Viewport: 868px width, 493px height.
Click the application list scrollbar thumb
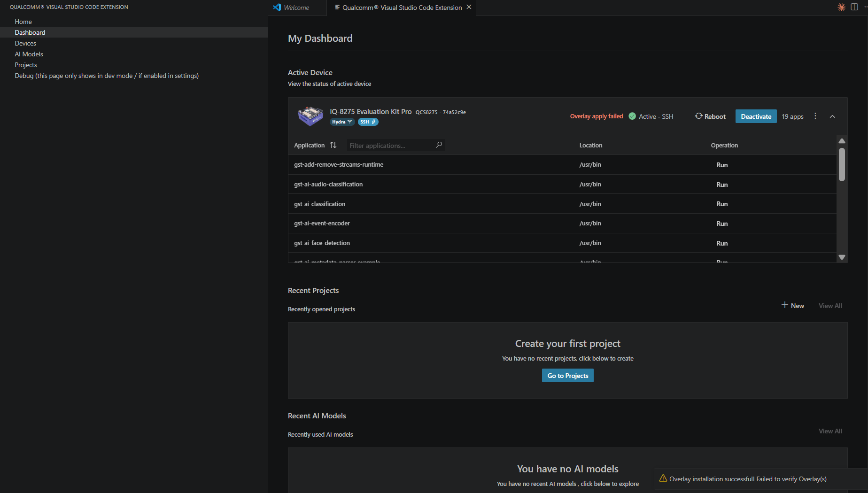coord(842,164)
